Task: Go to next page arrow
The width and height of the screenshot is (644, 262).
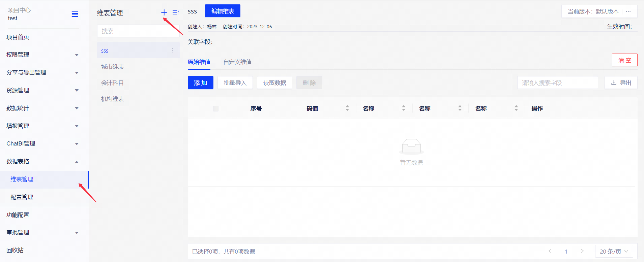Action: tap(582, 251)
